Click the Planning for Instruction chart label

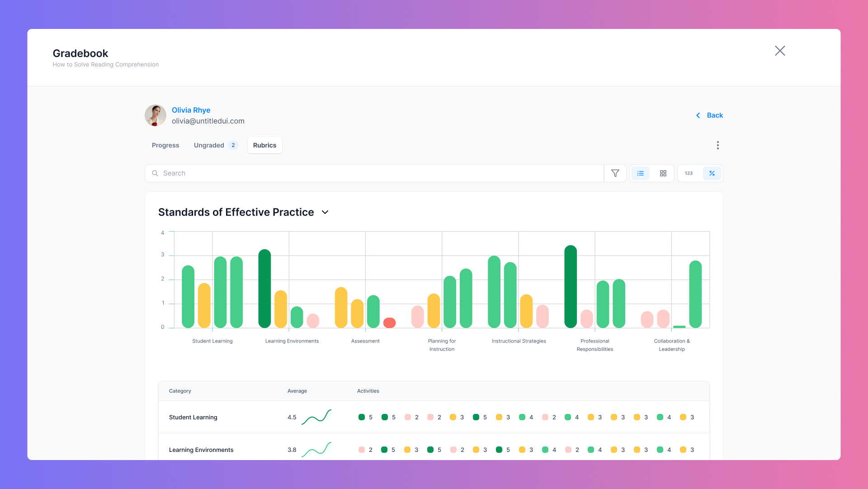(x=442, y=345)
